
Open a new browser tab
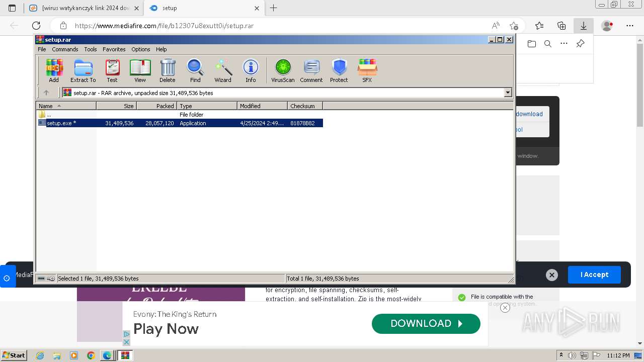[x=273, y=8]
